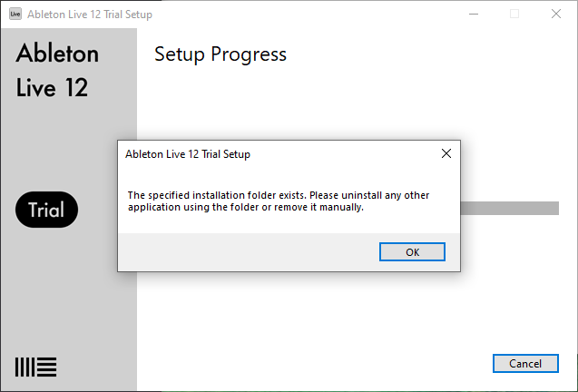Image resolution: width=578 pixels, height=392 pixels.
Task: Click the black Trial badge
Action: (x=46, y=210)
